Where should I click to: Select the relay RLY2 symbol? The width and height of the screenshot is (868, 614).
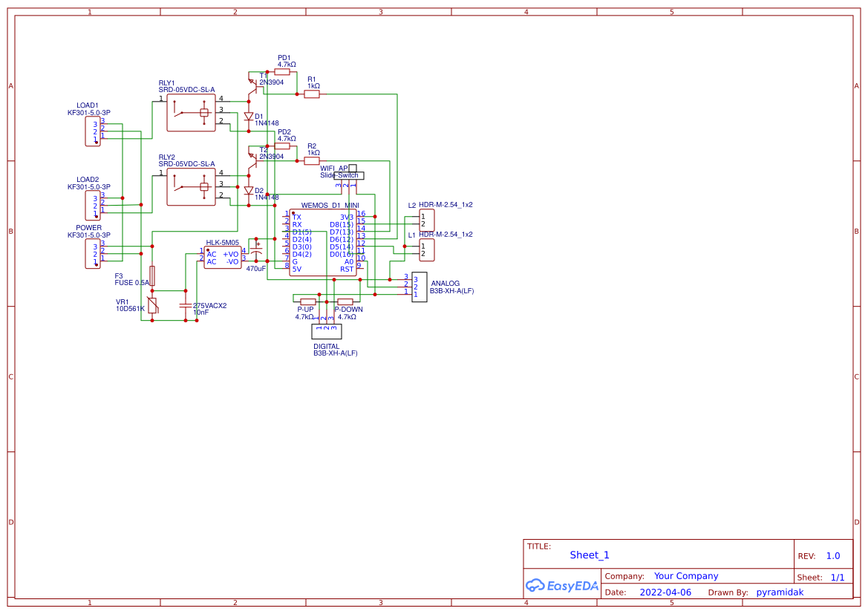click(x=191, y=186)
